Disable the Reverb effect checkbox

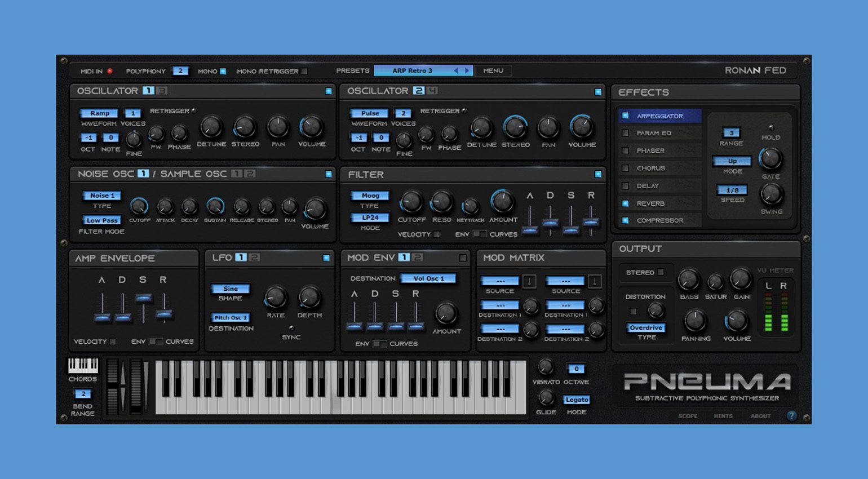pyautogui.click(x=625, y=203)
